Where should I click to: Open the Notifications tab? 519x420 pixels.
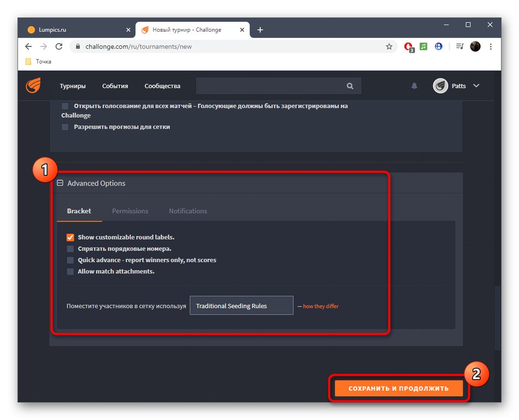tap(187, 211)
